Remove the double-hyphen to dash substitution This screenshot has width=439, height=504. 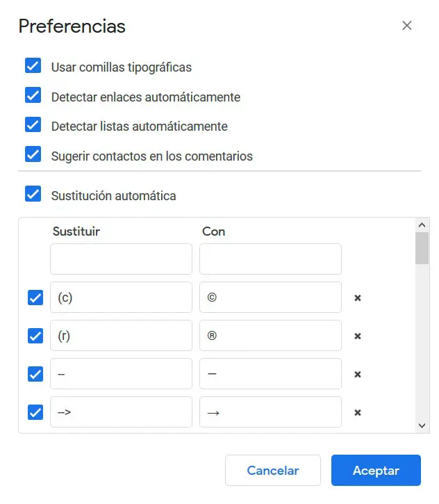pos(358,374)
